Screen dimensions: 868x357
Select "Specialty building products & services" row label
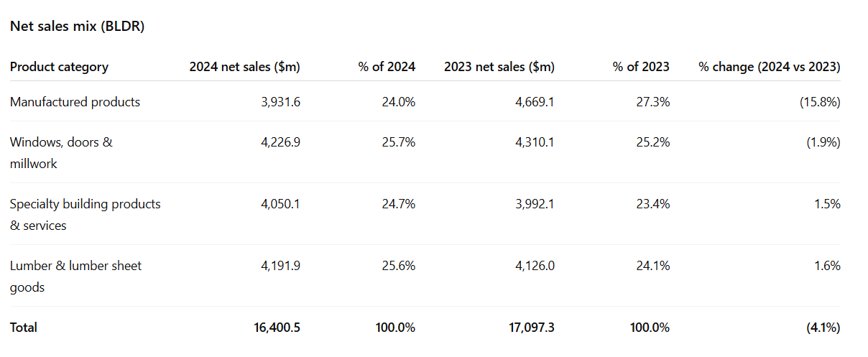[x=85, y=214]
